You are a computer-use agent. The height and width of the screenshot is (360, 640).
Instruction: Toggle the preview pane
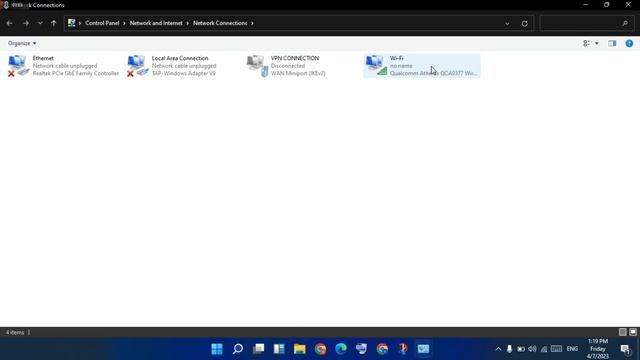[612, 43]
